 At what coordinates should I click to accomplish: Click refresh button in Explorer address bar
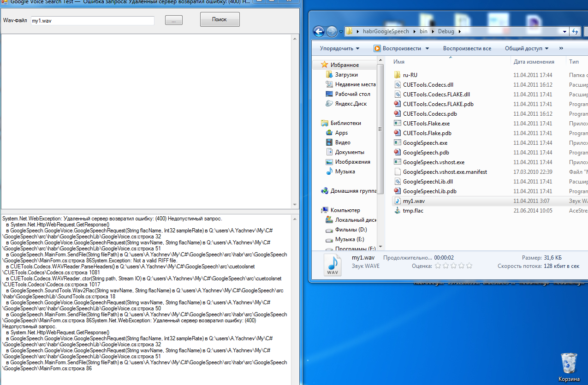(575, 31)
